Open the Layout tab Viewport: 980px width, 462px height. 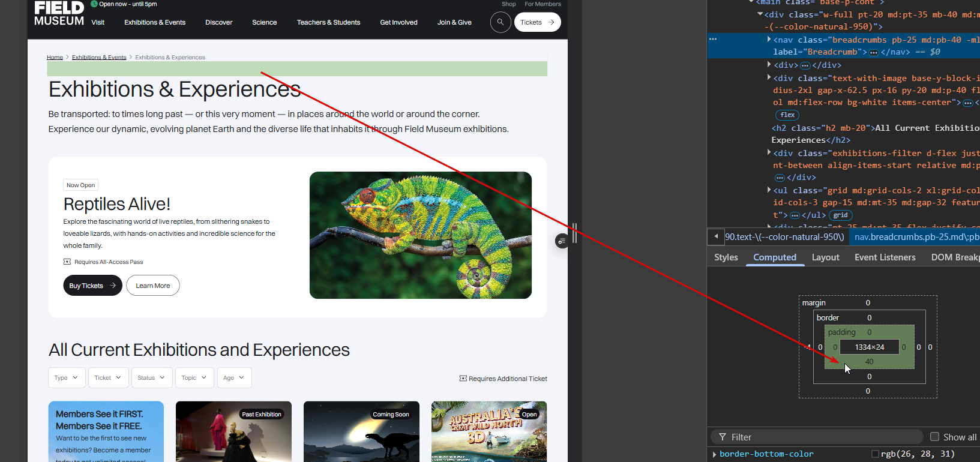(x=826, y=257)
